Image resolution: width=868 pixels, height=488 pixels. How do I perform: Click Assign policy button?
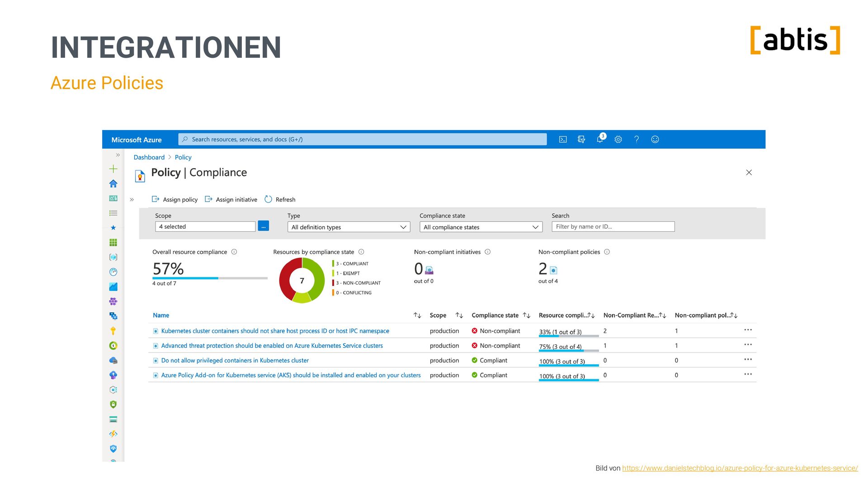coord(175,199)
